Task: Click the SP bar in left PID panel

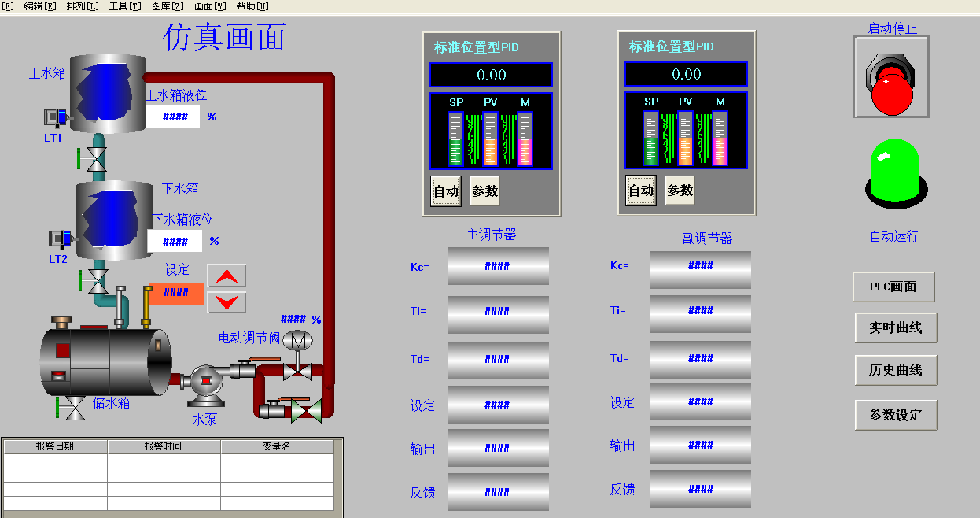Action: pyautogui.click(x=456, y=139)
